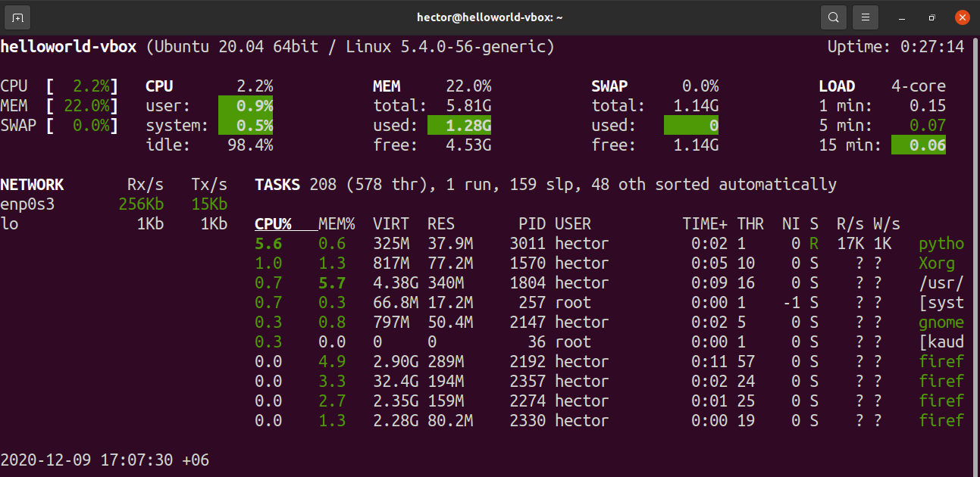
Task: Open the hamburger menu button
Action: click(865, 17)
